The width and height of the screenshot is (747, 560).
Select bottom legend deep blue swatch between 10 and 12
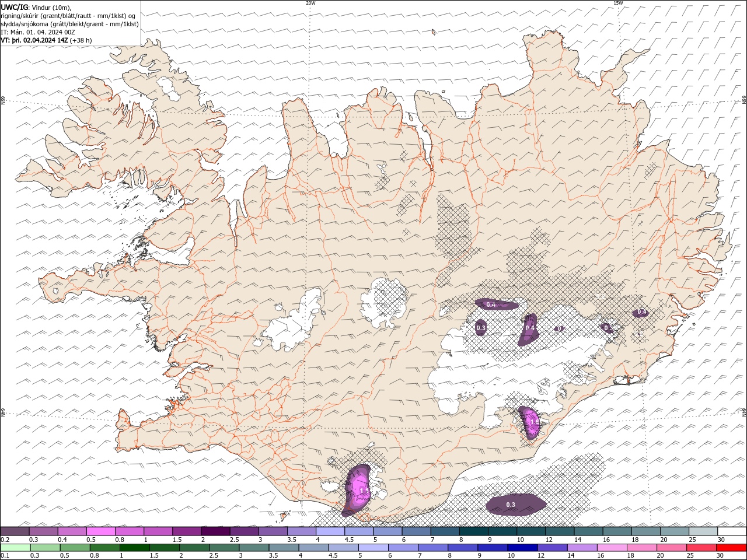(x=522, y=548)
